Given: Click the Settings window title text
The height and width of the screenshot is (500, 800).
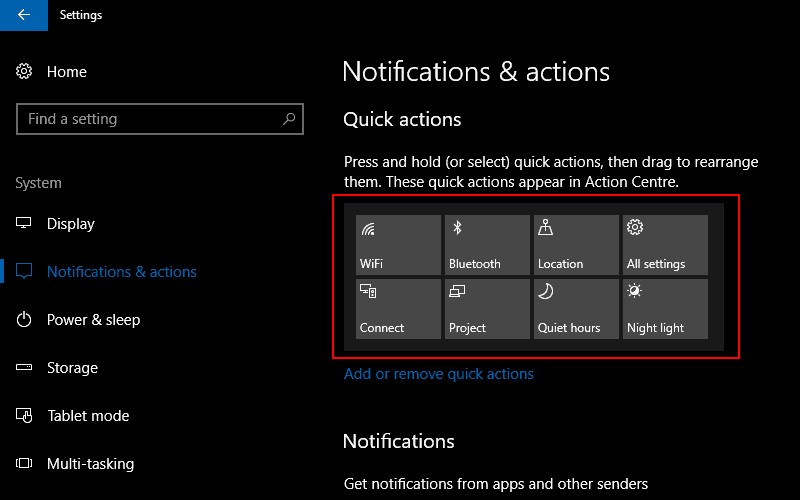Looking at the screenshot, I should (81, 15).
